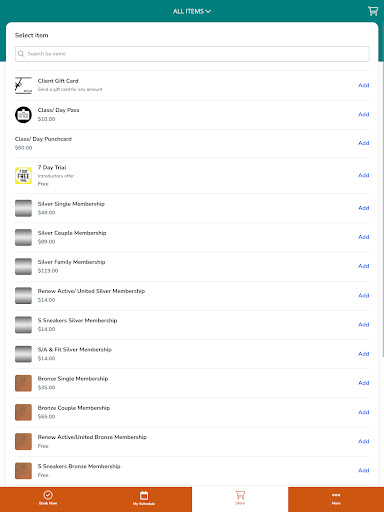384x512 pixels.
Task: Click the Search by name field
Action: [x=192, y=54]
